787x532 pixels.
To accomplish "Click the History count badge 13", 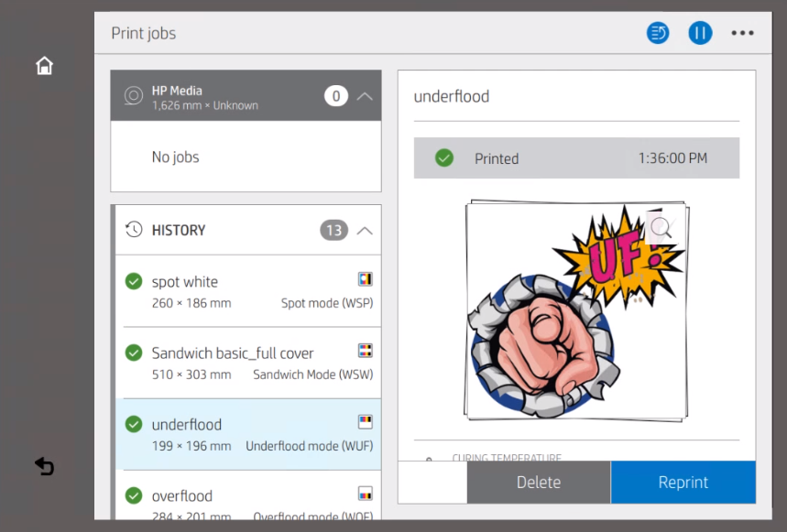I will coord(333,230).
